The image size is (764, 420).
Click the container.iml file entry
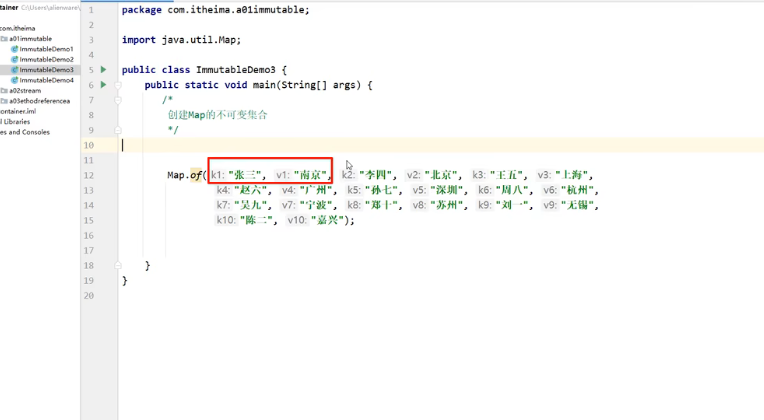coord(22,111)
